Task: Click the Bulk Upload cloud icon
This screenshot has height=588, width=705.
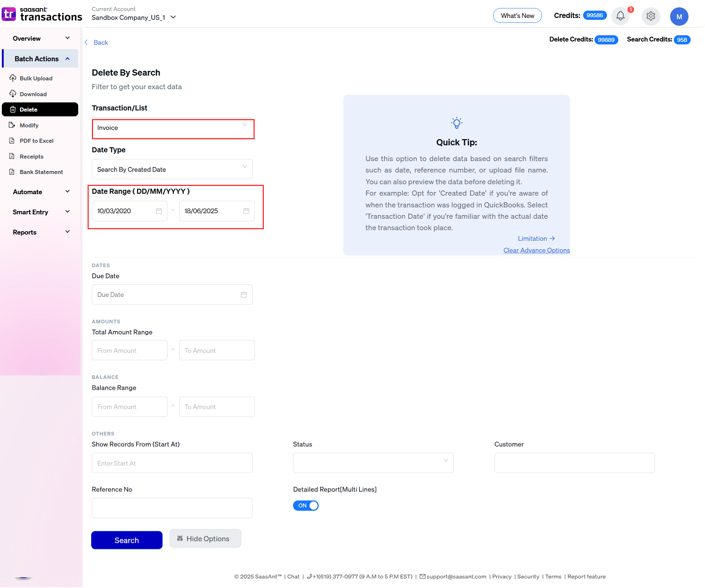Action: tap(13, 78)
